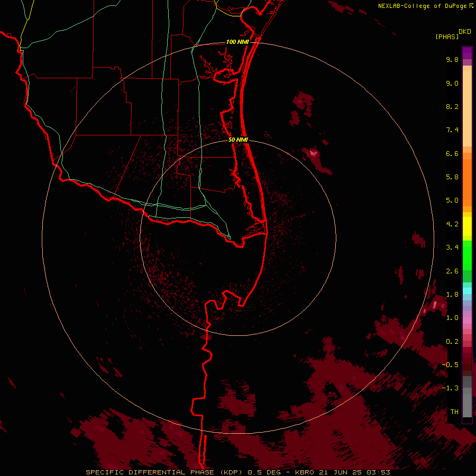Click the yellow segment of the color bar

click(x=467, y=226)
